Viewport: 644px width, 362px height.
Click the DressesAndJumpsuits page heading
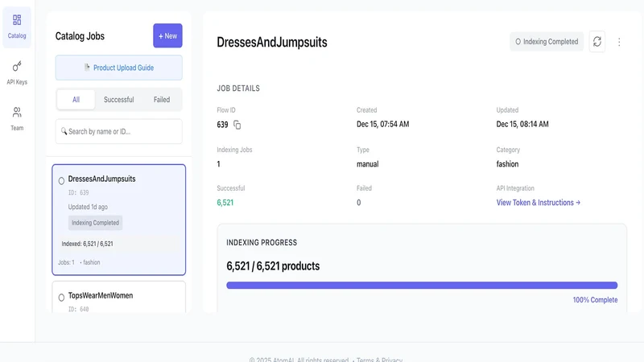(272, 43)
